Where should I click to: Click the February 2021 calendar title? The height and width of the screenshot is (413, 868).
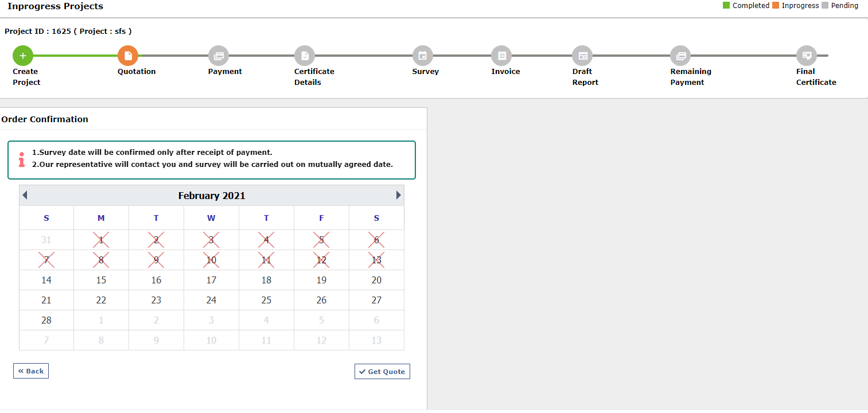click(212, 196)
